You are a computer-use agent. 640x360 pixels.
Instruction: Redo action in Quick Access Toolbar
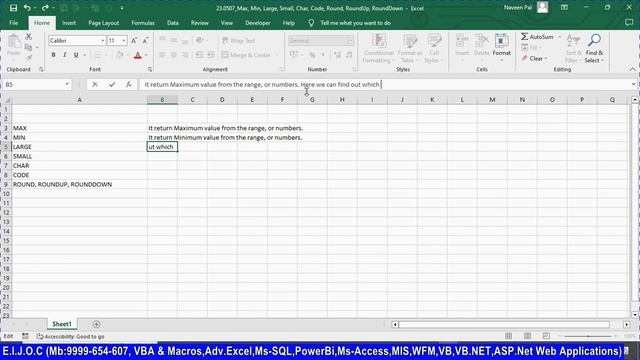point(45,8)
